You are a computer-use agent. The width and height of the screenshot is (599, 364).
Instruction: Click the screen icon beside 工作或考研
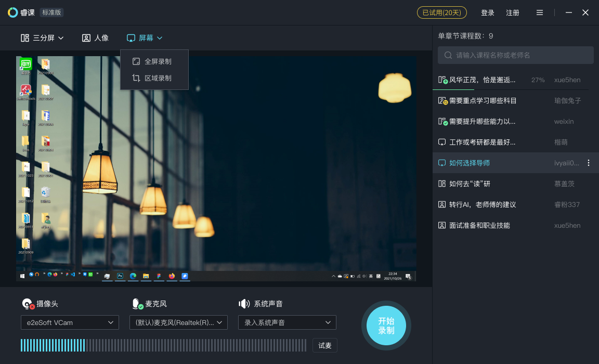click(442, 142)
